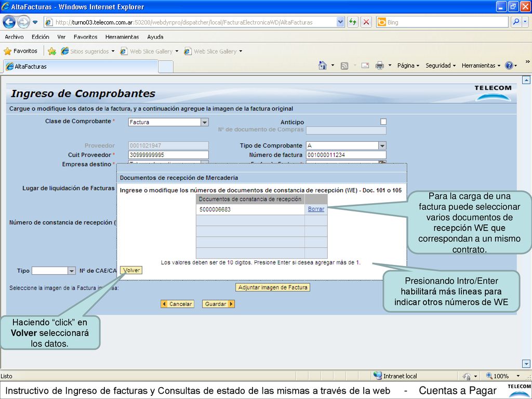Viewport: 532px width, 399px height.
Task: Open the Tipo de Comprobante dropdown
Action: coord(382,145)
